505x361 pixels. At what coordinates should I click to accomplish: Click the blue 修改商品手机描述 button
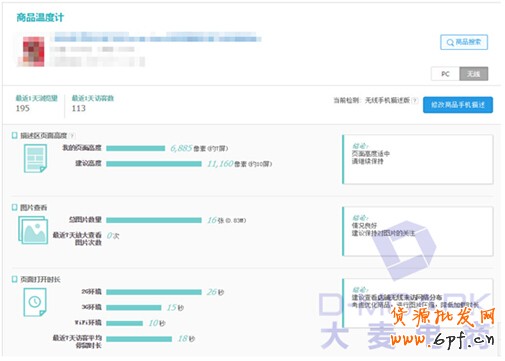pos(458,105)
